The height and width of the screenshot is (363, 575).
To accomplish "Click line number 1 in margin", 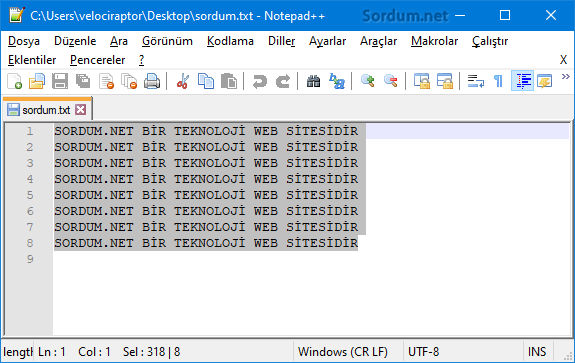I will tap(30, 131).
